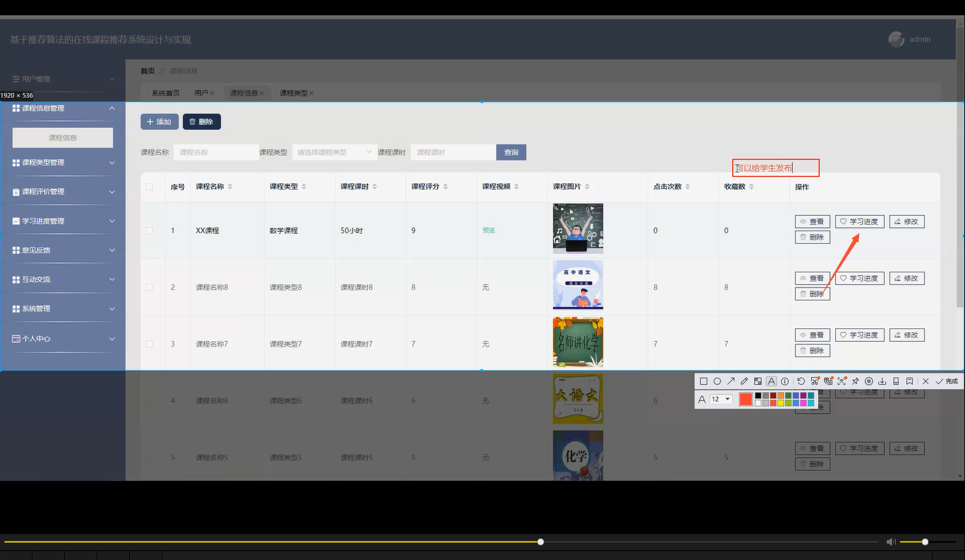The height and width of the screenshot is (560, 965).
Task: Click 查看 for XX课程 row
Action: click(812, 221)
